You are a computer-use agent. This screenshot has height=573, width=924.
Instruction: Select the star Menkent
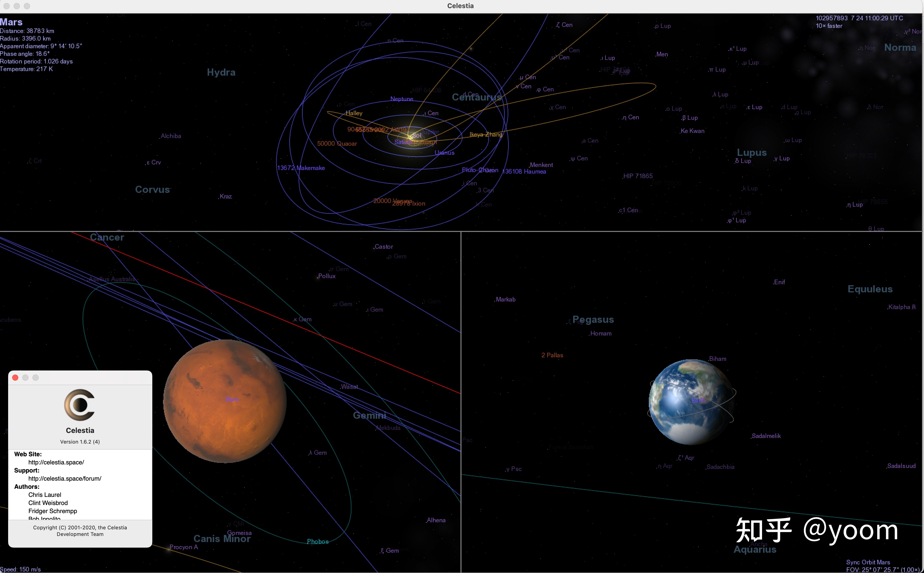click(541, 165)
